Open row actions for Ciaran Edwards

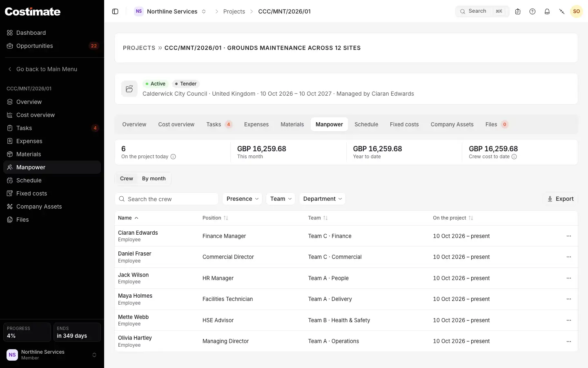[x=569, y=236]
